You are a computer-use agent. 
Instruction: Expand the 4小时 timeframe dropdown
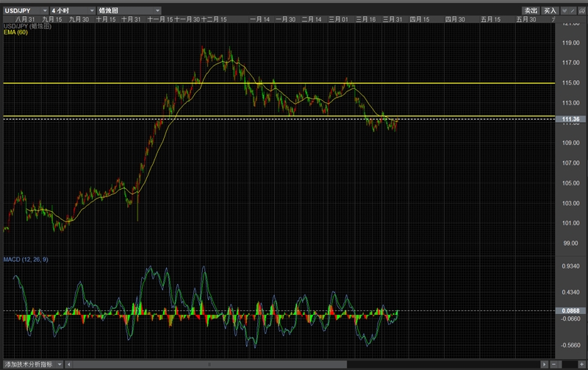coord(73,10)
